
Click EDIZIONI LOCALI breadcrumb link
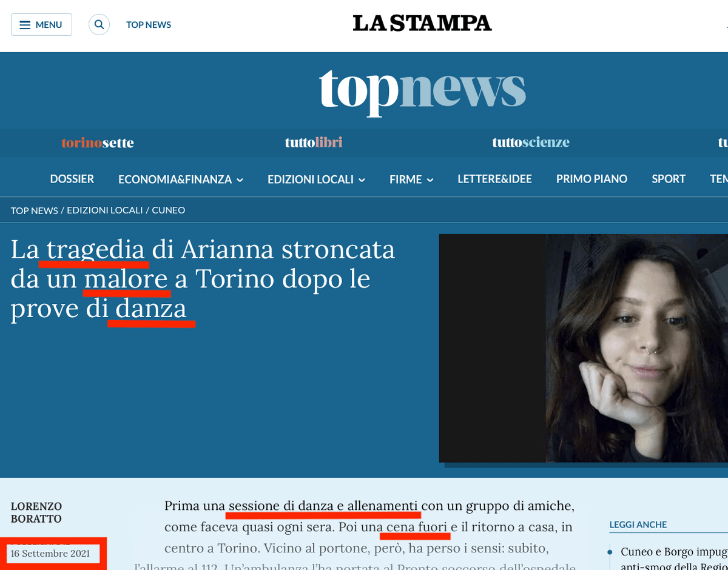104,210
